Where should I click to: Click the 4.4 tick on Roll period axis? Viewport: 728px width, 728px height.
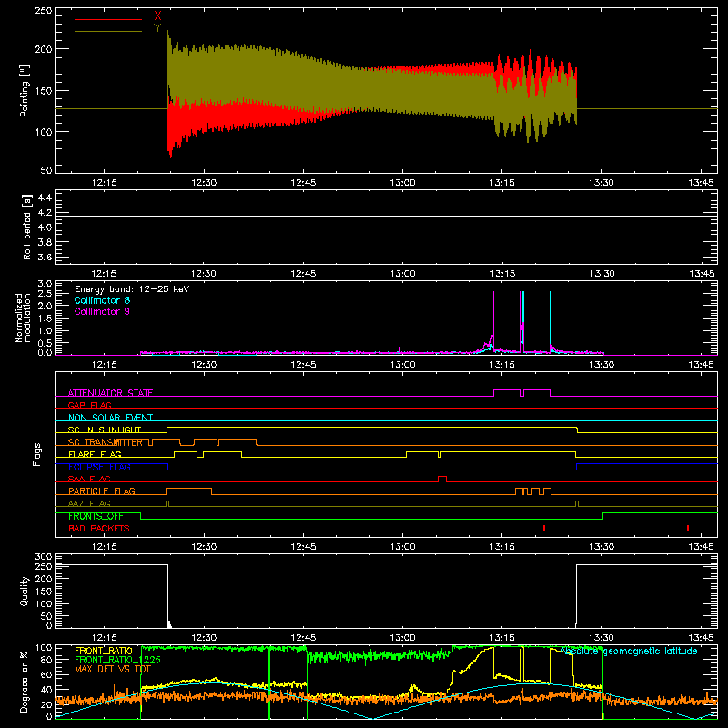pyautogui.click(x=45, y=197)
